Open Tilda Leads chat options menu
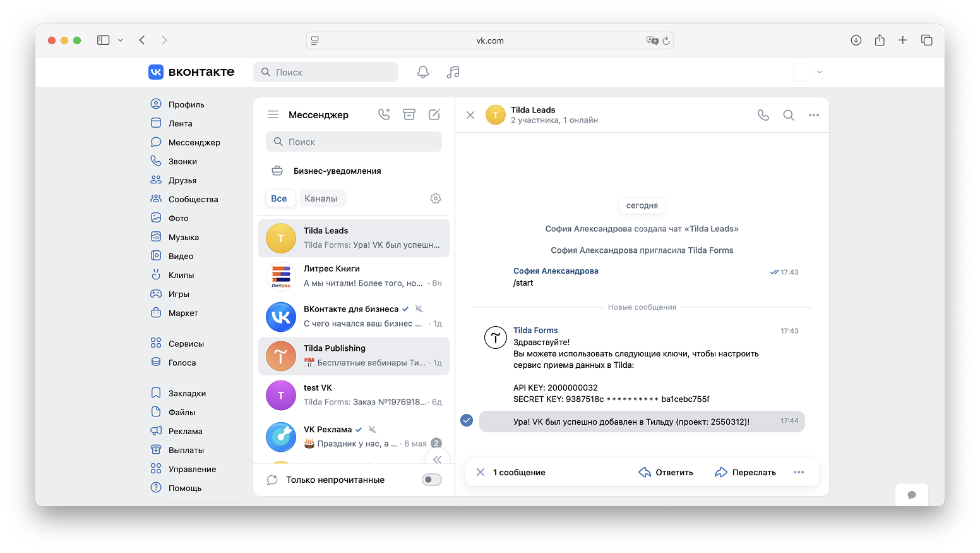980x553 pixels. pyautogui.click(x=814, y=115)
